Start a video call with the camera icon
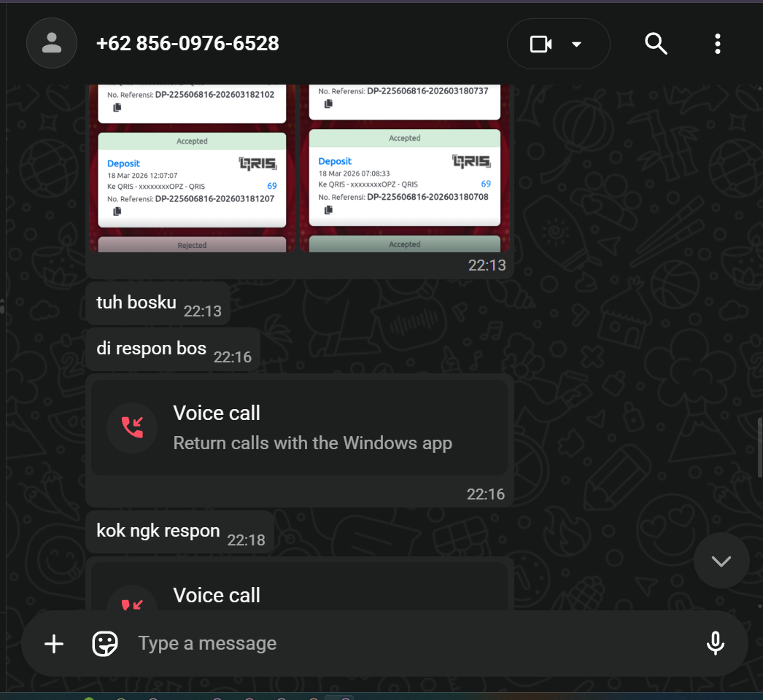The height and width of the screenshot is (700, 763). click(541, 44)
